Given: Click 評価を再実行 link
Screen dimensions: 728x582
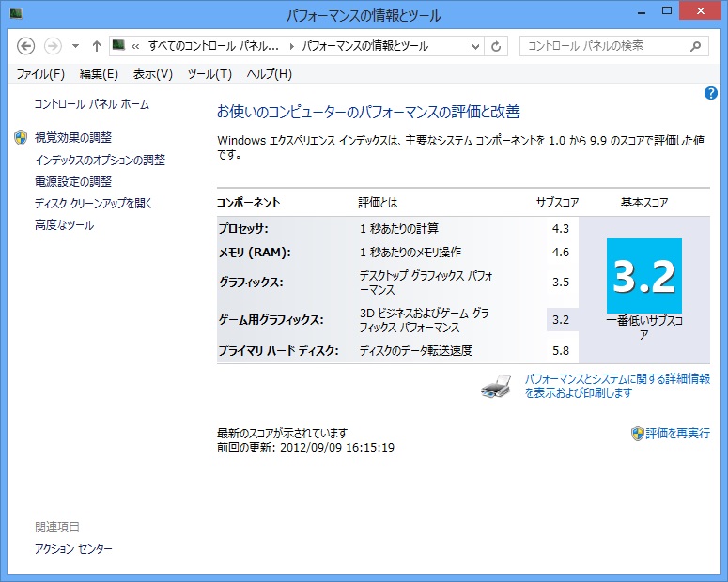Looking at the screenshot, I should point(677,434).
